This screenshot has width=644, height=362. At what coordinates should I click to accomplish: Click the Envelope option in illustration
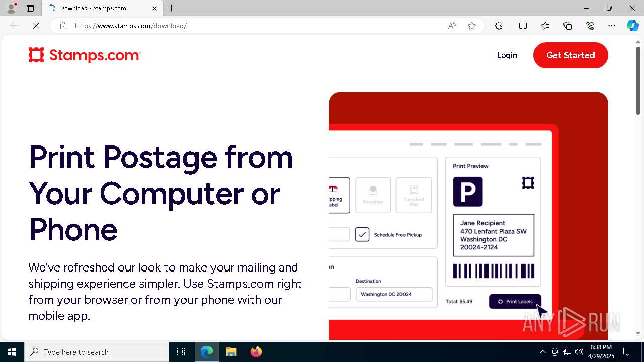373,195
